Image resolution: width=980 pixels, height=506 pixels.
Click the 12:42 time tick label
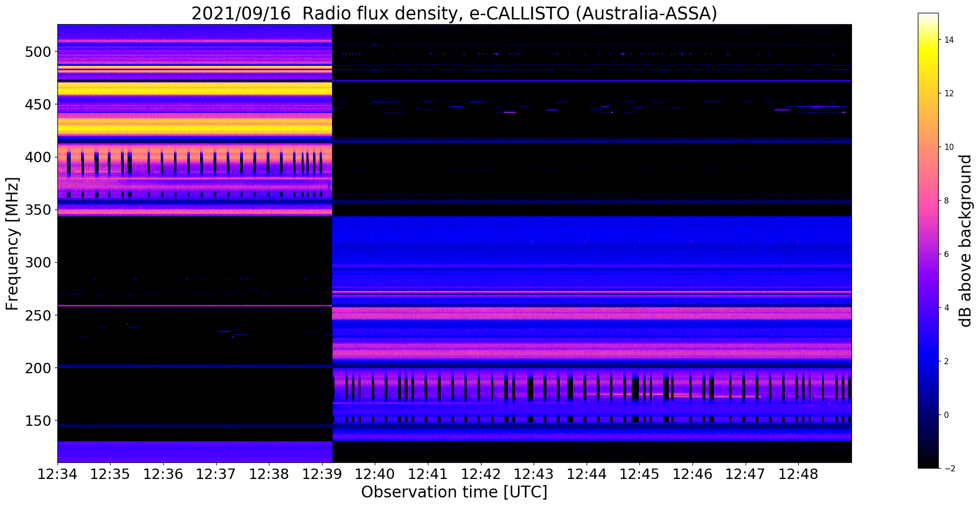coord(481,474)
